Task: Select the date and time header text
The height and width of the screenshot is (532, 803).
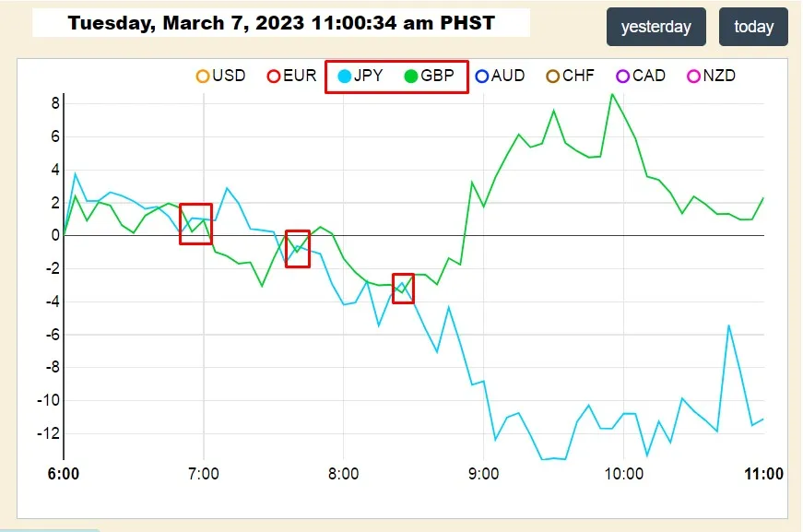Action: pos(281,23)
